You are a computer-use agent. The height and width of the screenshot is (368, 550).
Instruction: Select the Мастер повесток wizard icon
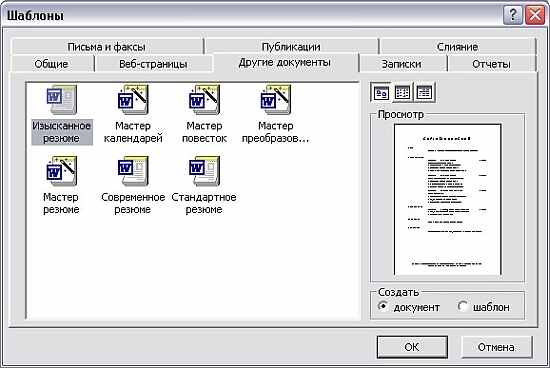tap(204, 99)
